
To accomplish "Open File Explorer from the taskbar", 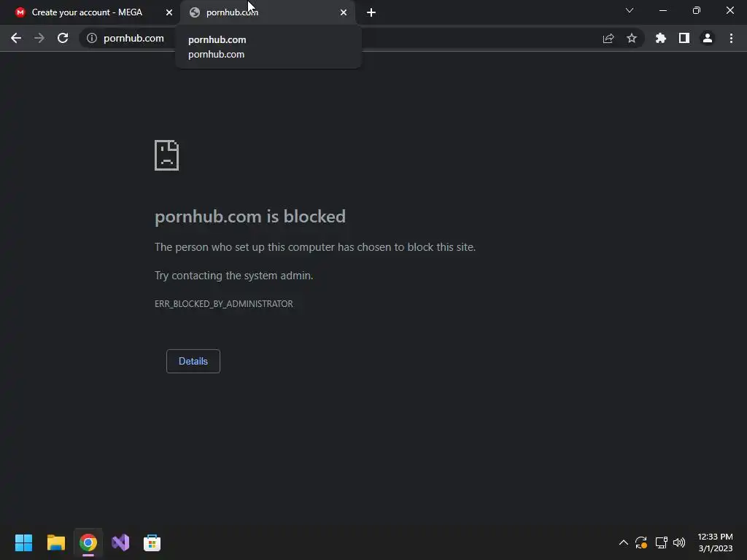I will coord(55,542).
